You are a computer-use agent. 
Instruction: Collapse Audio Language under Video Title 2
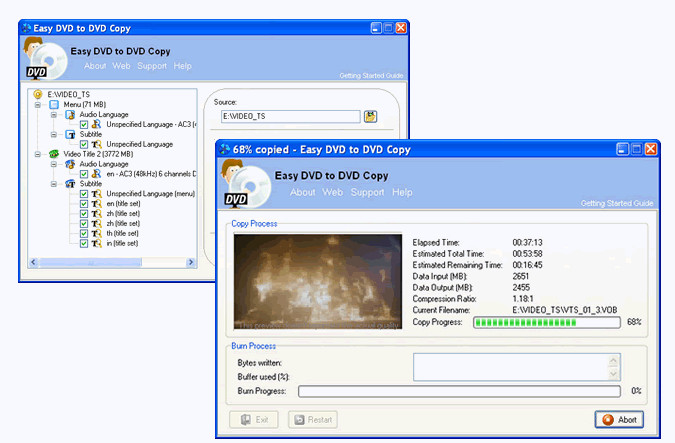point(54,164)
